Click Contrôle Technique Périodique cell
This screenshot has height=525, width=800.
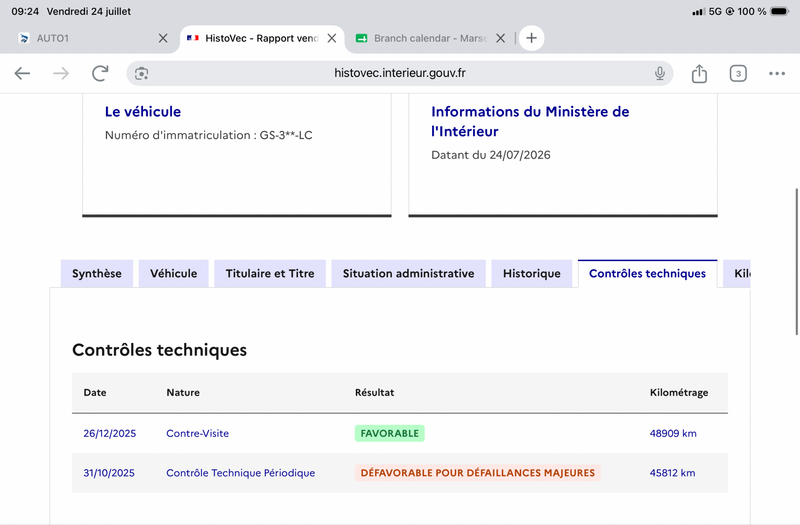pos(240,473)
